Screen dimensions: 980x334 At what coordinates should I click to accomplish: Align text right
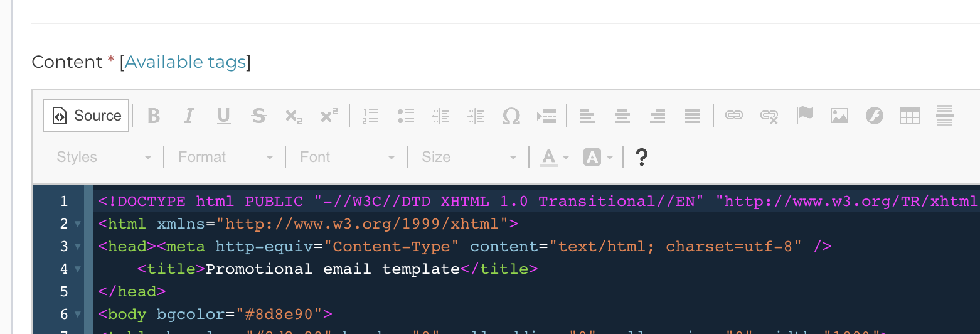[657, 116]
